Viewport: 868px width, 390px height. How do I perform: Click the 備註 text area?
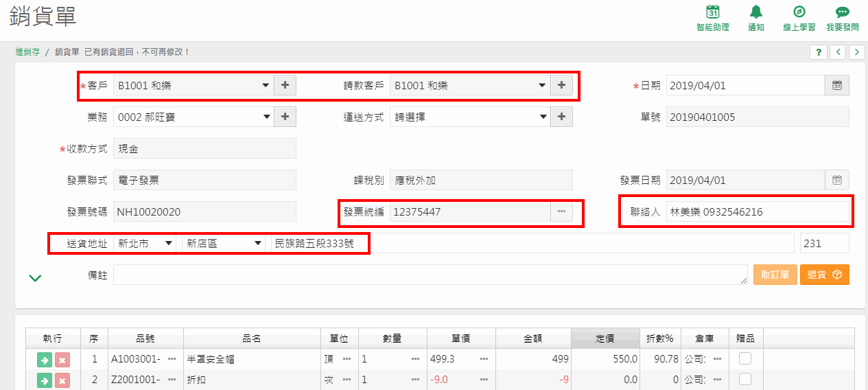tap(430, 275)
